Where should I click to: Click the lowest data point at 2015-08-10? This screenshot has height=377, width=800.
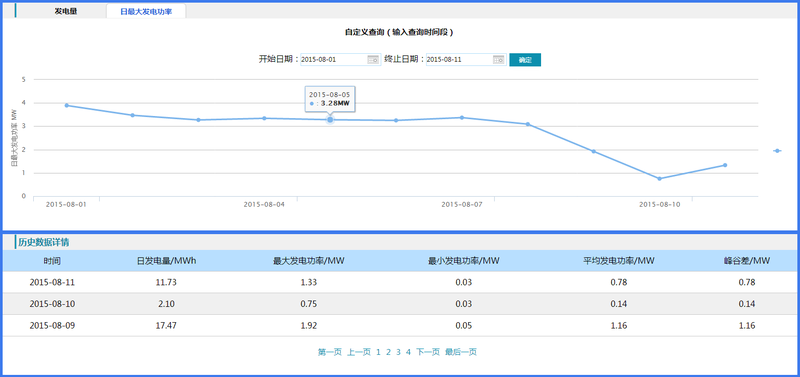coord(659,179)
